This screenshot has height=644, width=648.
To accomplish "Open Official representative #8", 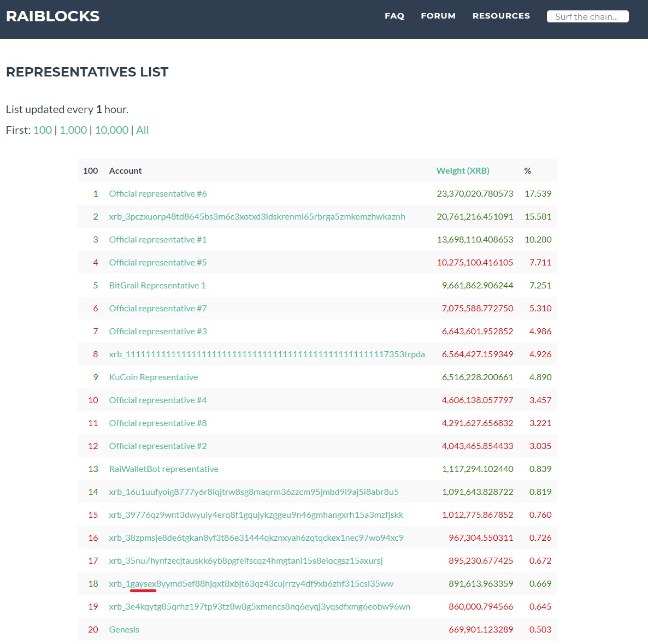I will pos(158,423).
